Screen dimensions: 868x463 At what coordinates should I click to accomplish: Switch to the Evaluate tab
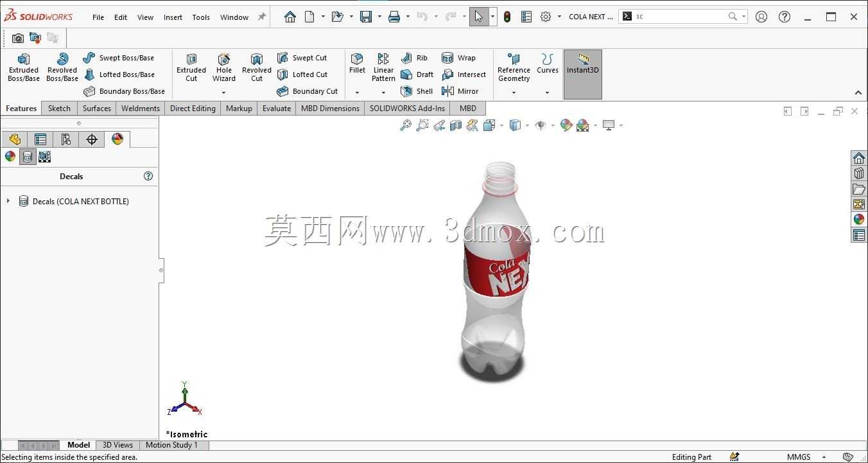277,109
